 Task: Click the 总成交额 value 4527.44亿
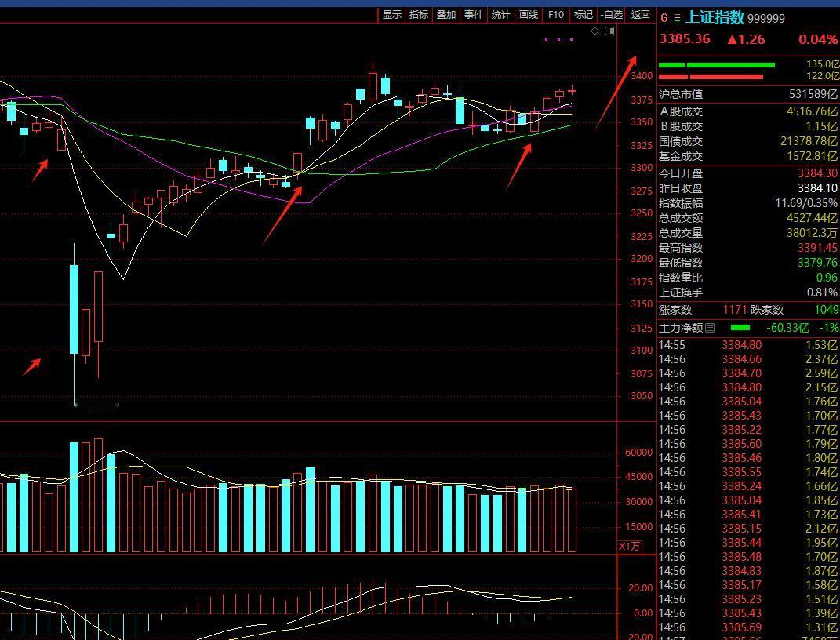click(x=812, y=218)
